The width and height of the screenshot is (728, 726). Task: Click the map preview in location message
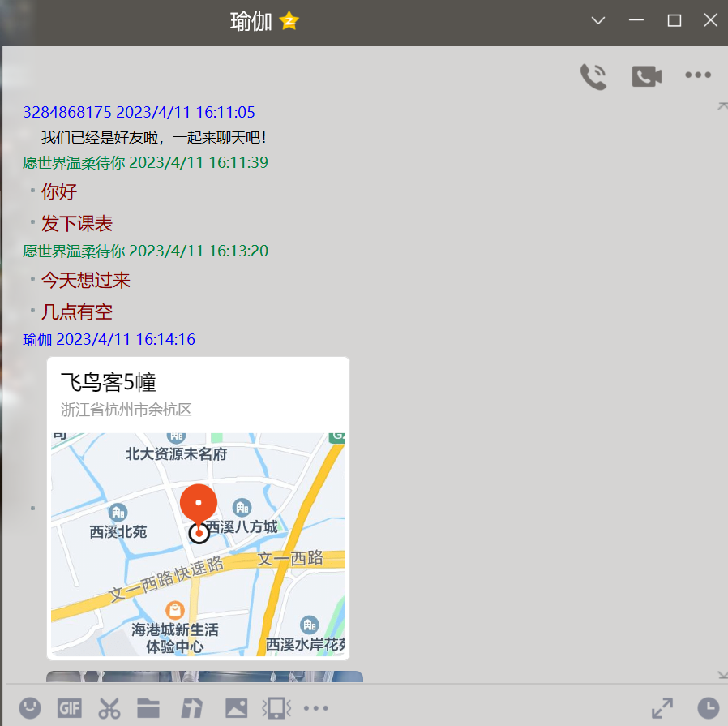198,543
